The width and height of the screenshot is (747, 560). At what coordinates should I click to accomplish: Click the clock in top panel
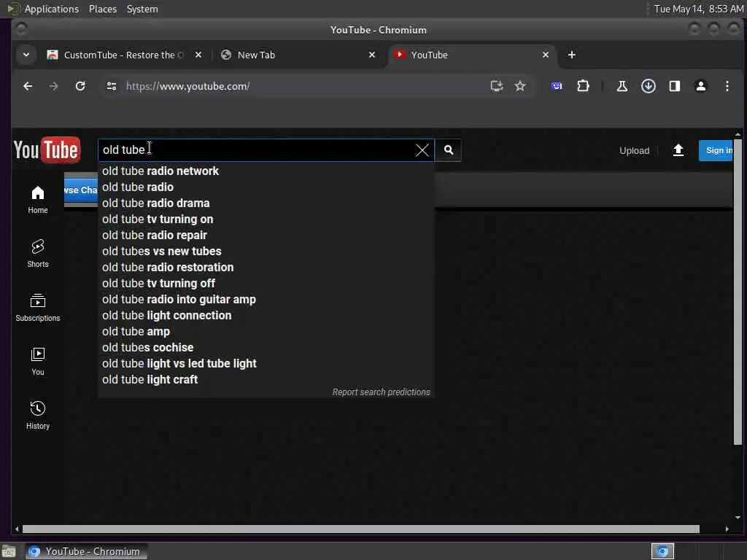click(698, 9)
